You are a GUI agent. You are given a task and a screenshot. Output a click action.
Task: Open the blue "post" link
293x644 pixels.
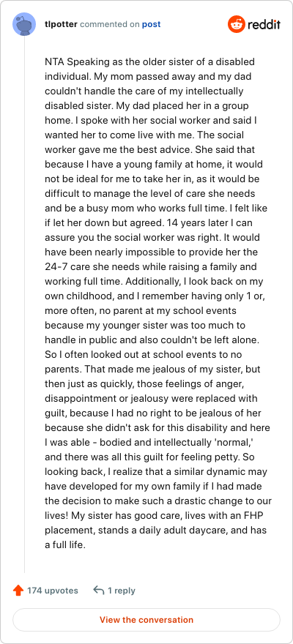[151, 24]
